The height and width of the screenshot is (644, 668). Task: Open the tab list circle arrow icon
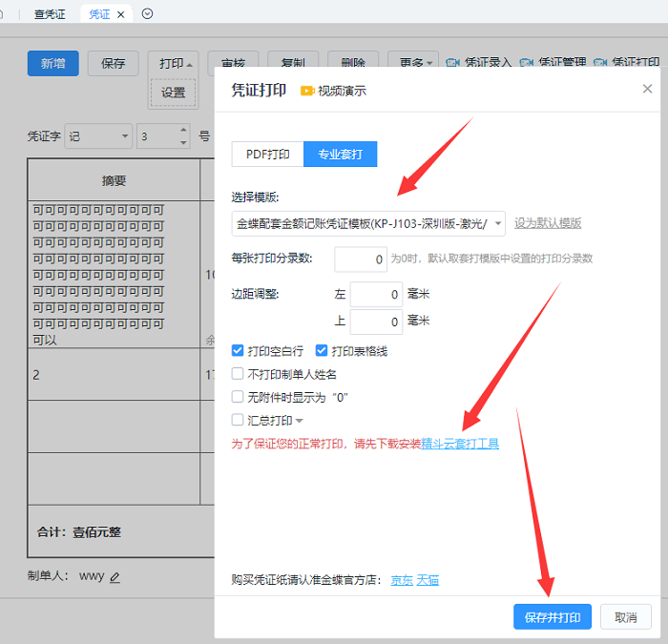(x=147, y=13)
